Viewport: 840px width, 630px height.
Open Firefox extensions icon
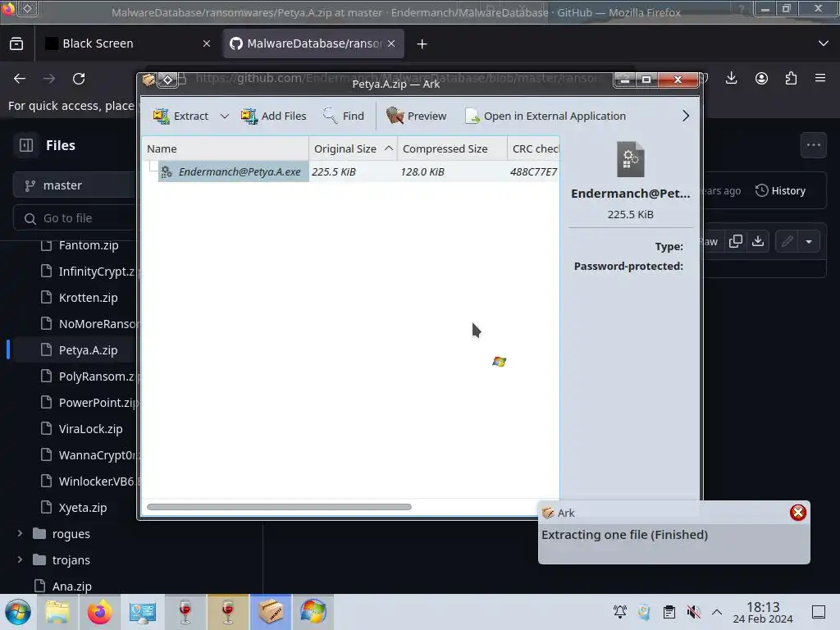point(791,78)
